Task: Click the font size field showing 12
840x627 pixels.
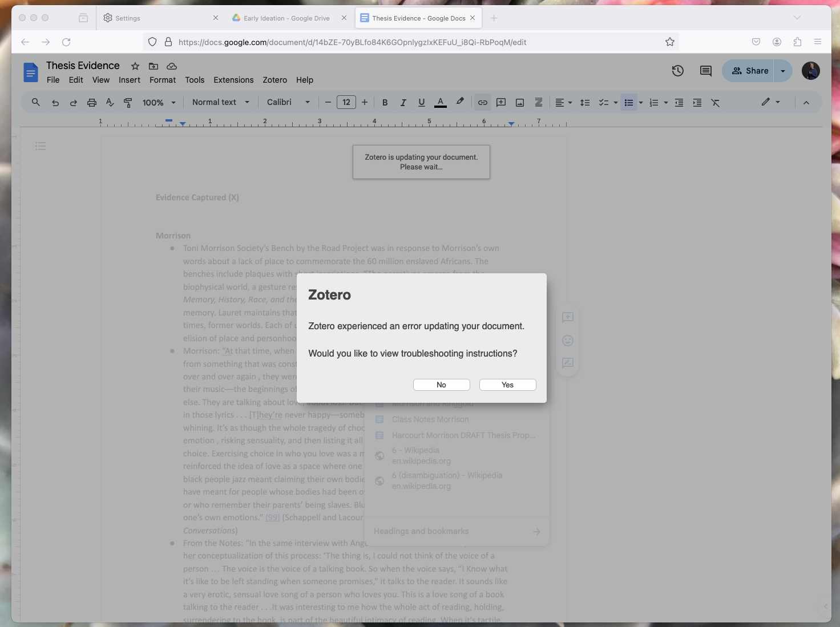Action: (x=346, y=102)
